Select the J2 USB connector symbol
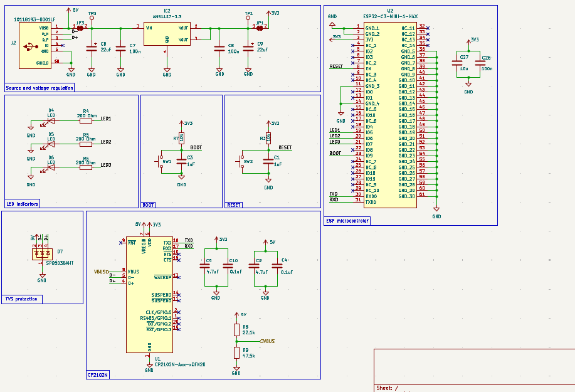The width and height of the screenshot is (575, 392). 35,45
